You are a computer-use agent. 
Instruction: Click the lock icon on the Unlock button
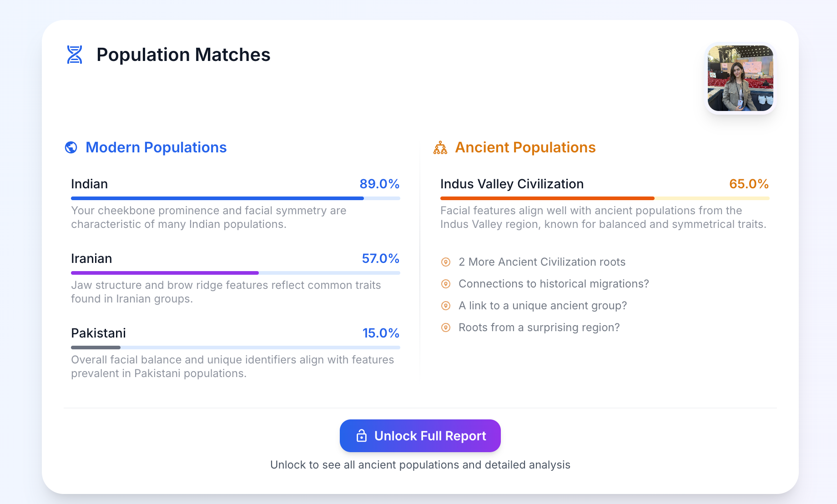[x=362, y=436]
